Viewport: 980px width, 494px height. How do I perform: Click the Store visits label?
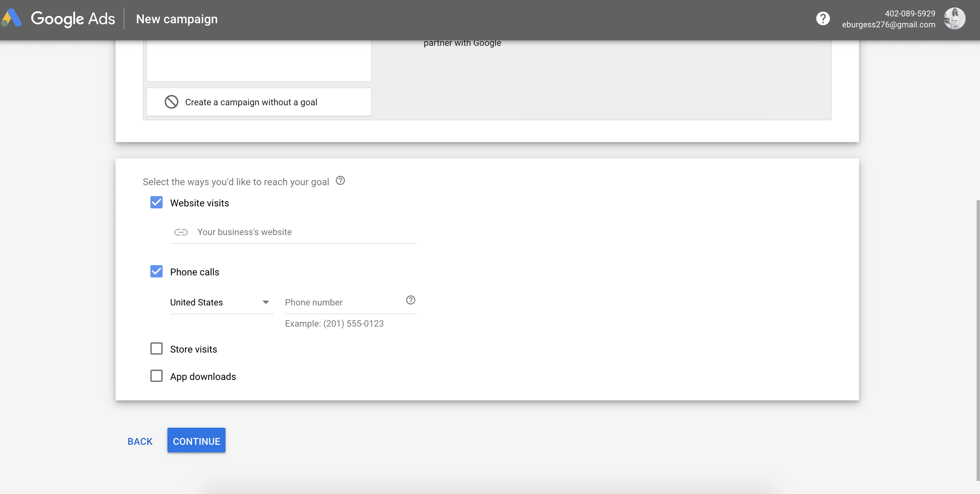pyautogui.click(x=193, y=349)
